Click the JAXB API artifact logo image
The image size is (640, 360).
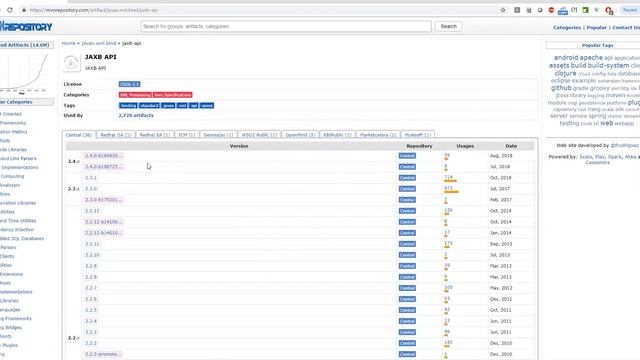click(71, 62)
